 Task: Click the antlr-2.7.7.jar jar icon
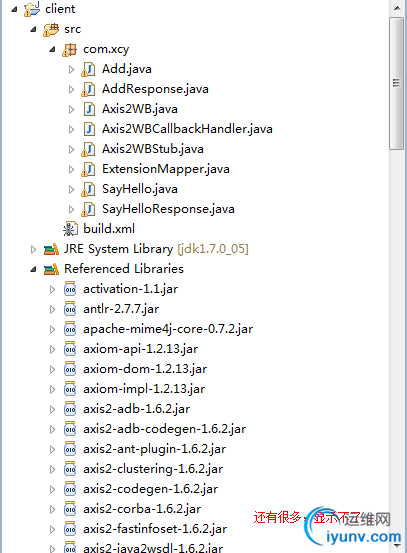(x=70, y=309)
